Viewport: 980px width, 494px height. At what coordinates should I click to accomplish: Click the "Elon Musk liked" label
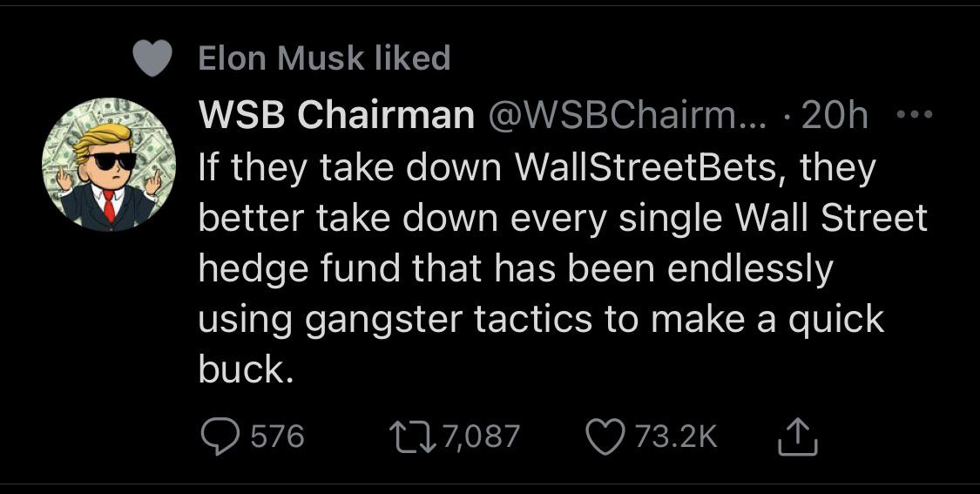pyautogui.click(x=324, y=58)
